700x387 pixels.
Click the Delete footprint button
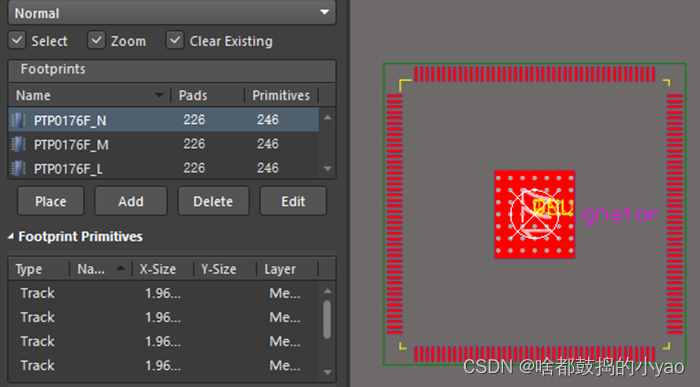[213, 201]
